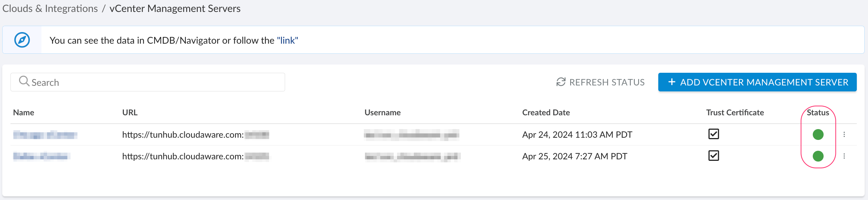Open three-dot actions menu for second server
Viewport: 868px width, 200px height.
coord(844,156)
